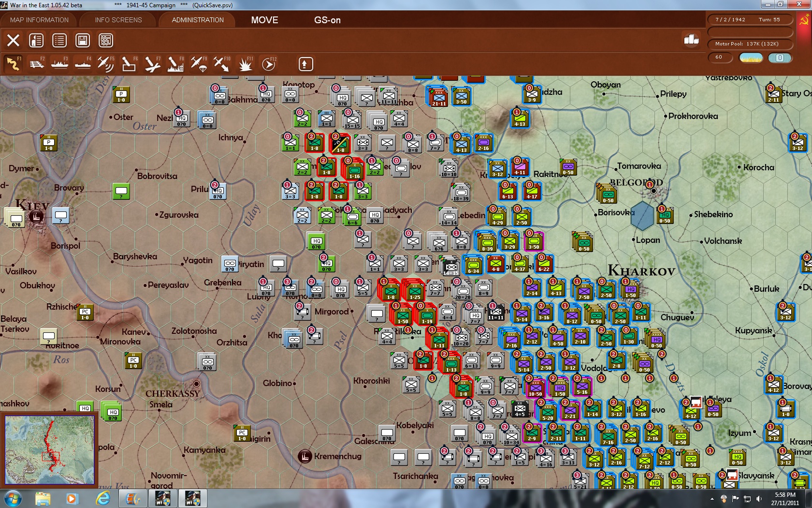812x508 pixels.
Task: Open the bar-chart statistics icon
Action: click(692, 39)
